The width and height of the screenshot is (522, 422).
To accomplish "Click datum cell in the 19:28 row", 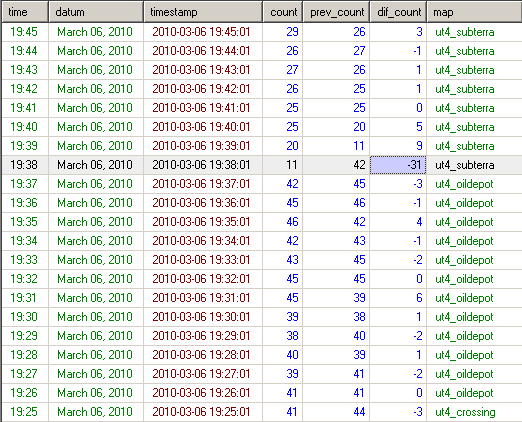I will coord(96,355).
